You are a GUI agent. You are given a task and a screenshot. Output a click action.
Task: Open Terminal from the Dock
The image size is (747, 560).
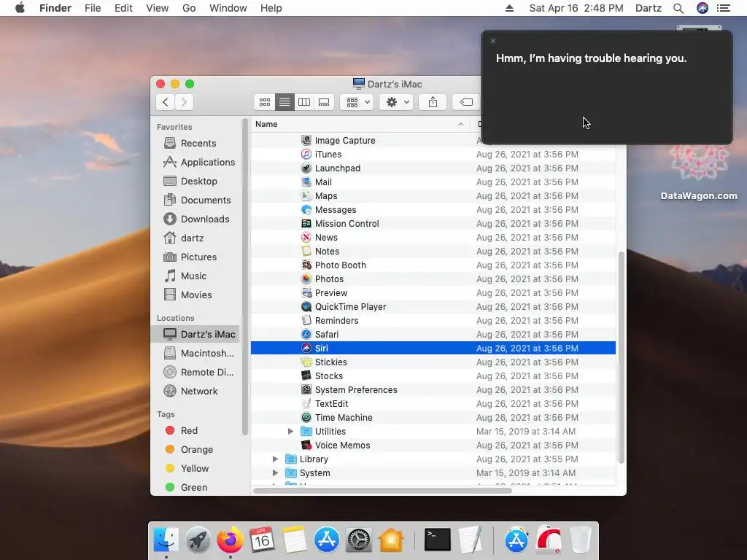[438, 540]
